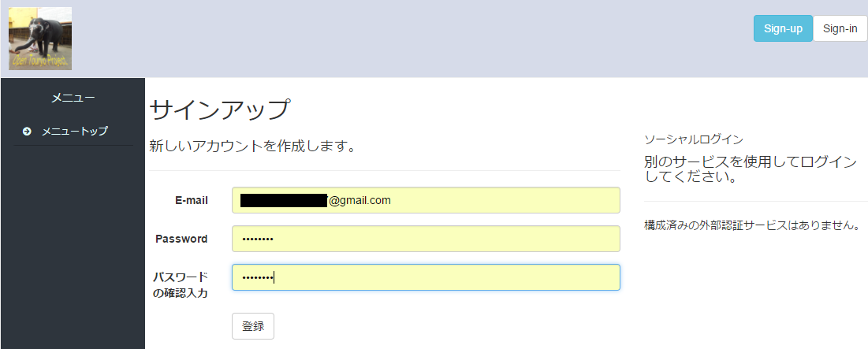Click the E-mail field label

coord(191,200)
